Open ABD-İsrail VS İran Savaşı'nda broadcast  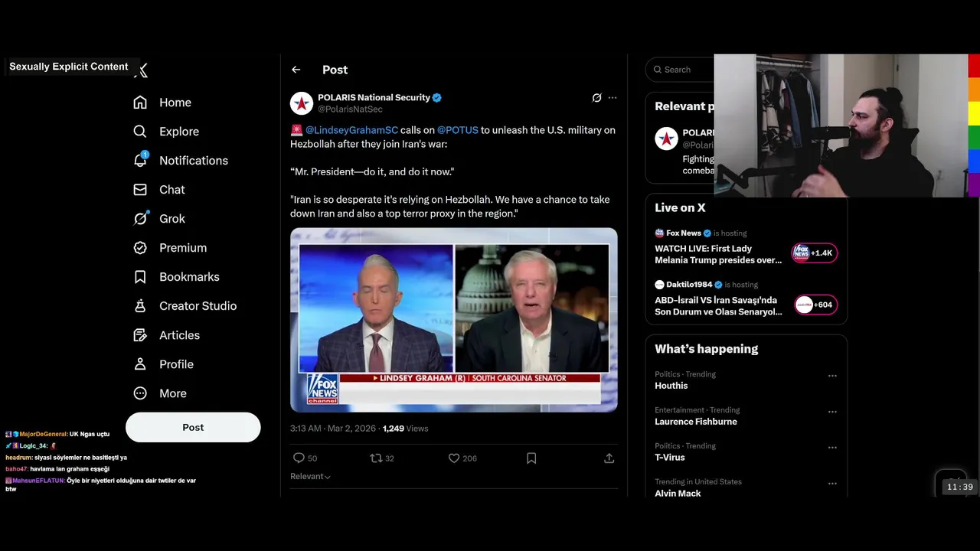pos(718,306)
